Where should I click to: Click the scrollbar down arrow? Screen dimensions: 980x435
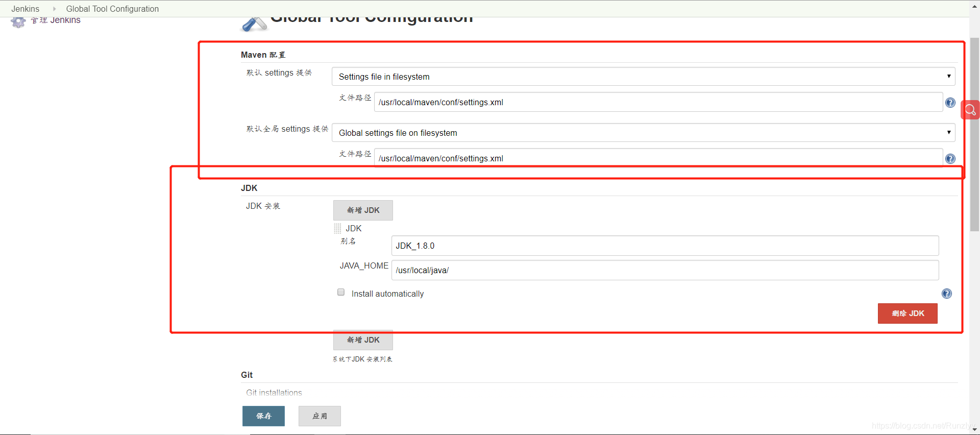[x=974, y=430]
